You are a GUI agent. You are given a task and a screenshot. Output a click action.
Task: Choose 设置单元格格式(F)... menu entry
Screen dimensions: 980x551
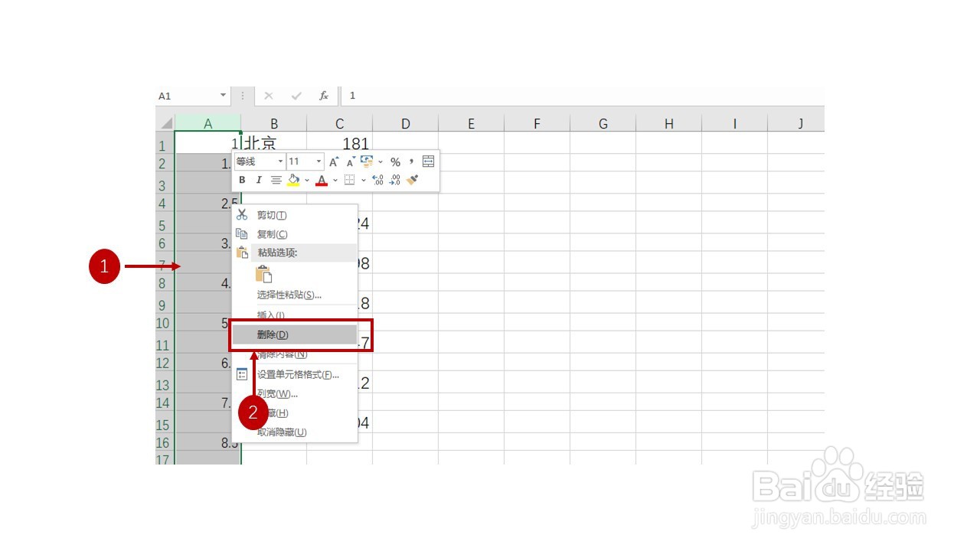click(295, 375)
